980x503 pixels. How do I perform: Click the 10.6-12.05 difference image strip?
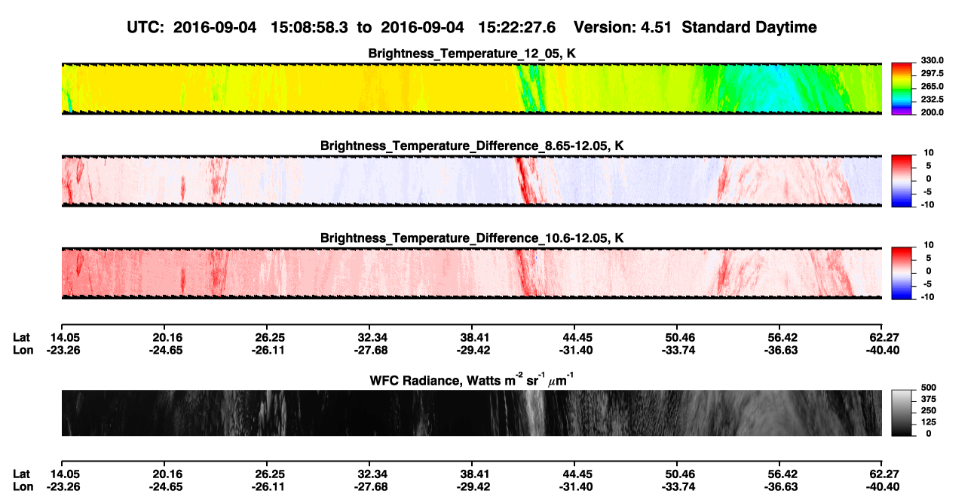pyautogui.click(x=472, y=273)
